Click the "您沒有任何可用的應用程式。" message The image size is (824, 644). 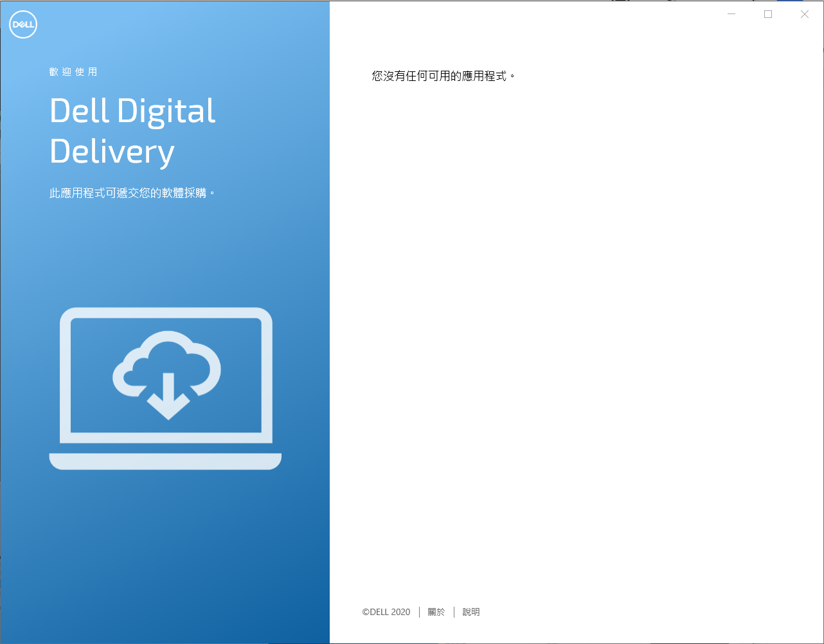[x=444, y=76]
